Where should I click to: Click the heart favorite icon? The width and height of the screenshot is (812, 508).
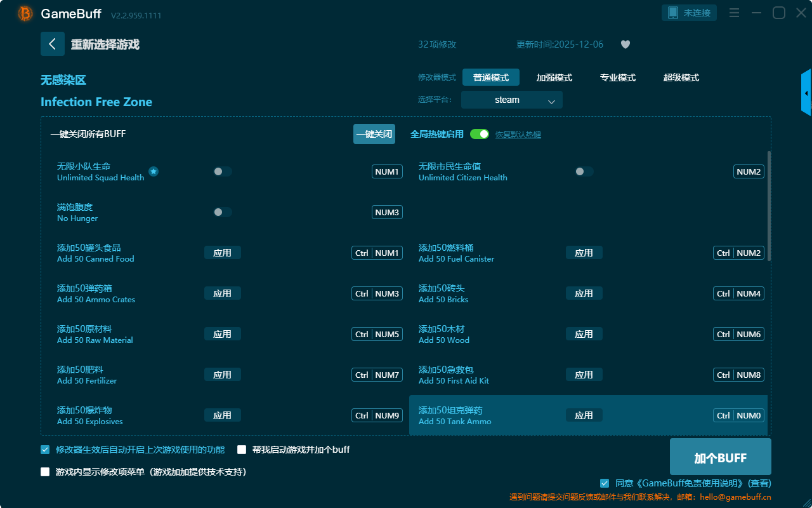click(625, 44)
